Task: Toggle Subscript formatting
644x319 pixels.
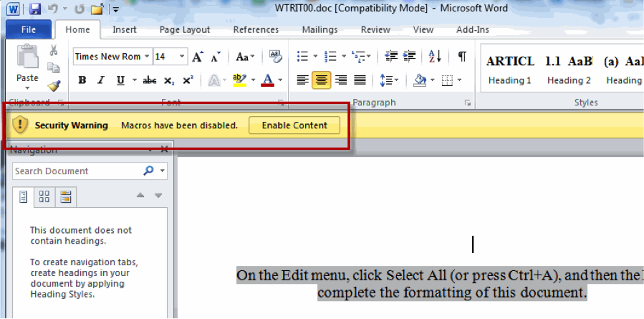Action: click(x=169, y=80)
